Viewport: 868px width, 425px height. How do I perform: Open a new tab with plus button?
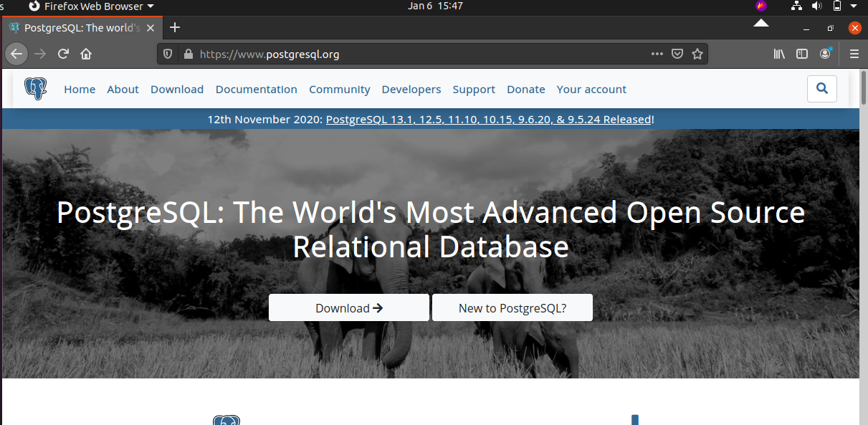[175, 28]
